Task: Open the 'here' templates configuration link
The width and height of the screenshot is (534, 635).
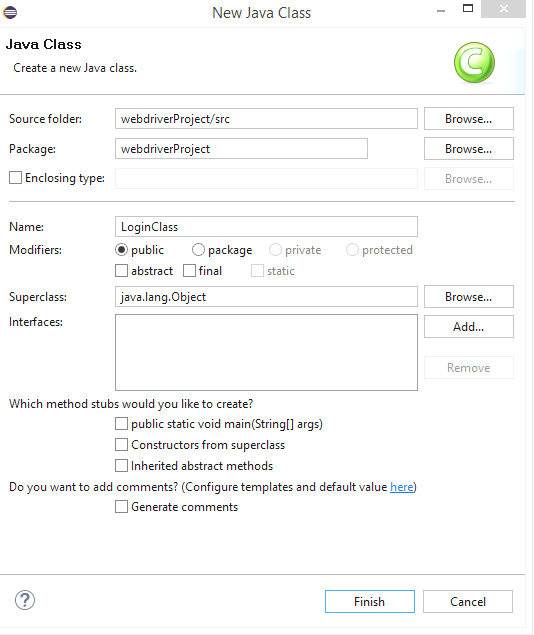Action: [x=402, y=487]
